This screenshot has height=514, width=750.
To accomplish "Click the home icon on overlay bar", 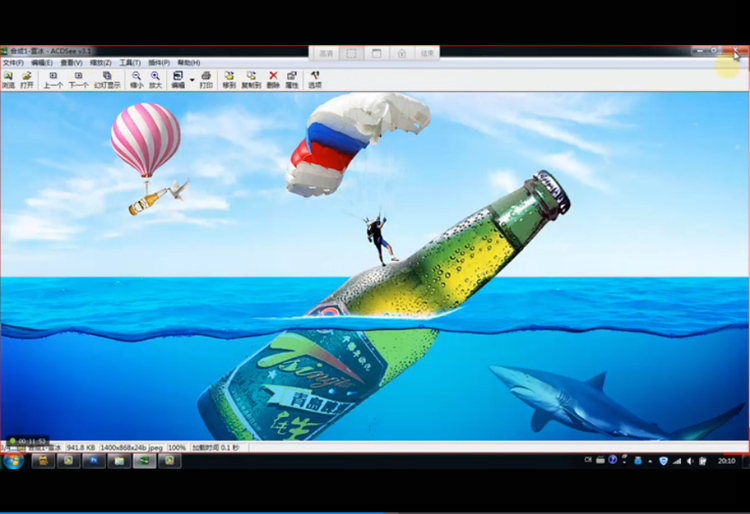I will [402, 54].
